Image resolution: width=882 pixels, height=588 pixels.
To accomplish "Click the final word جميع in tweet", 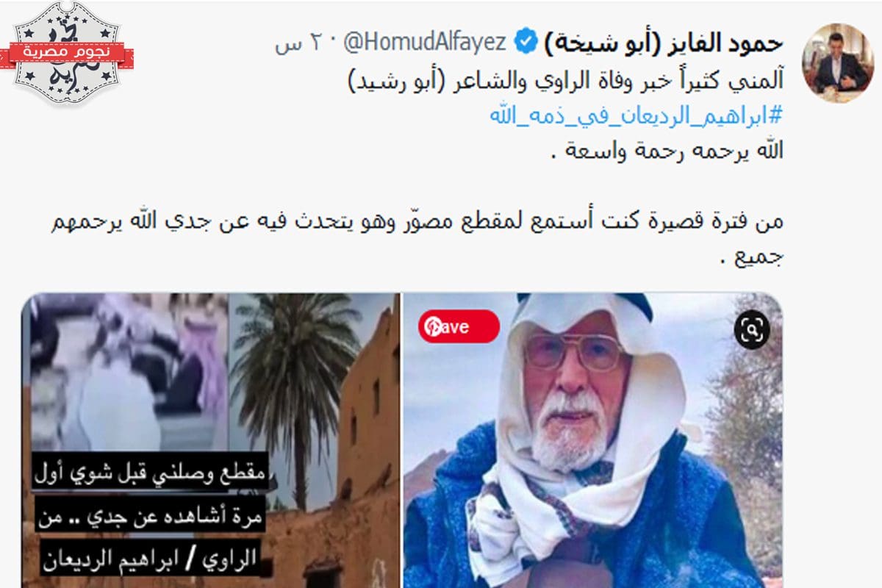I will pyautogui.click(x=758, y=258).
